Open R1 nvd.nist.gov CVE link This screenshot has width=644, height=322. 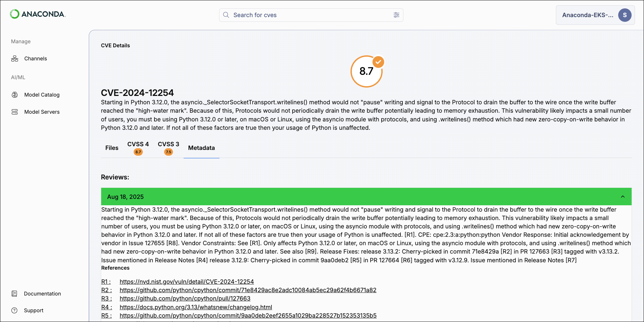[x=187, y=282]
